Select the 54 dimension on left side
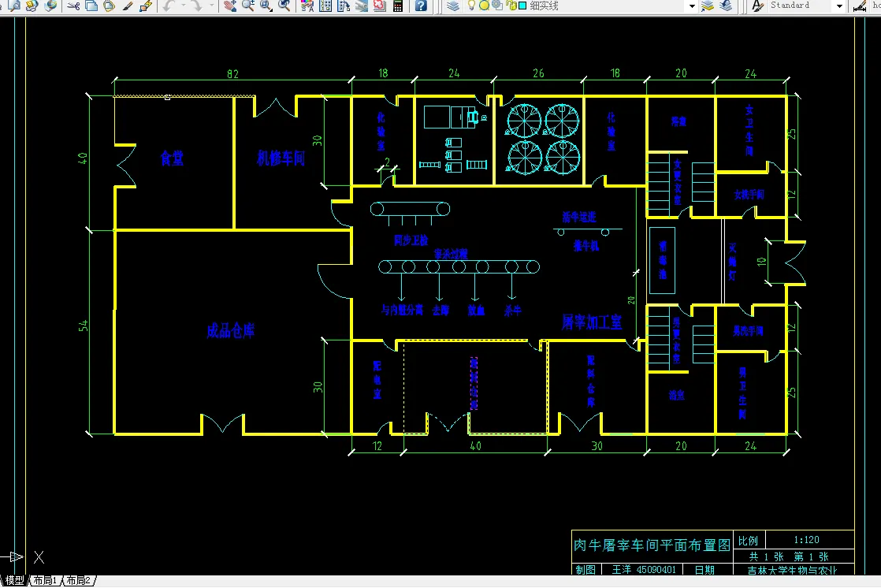Image resolution: width=881 pixels, height=588 pixels. [84, 326]
